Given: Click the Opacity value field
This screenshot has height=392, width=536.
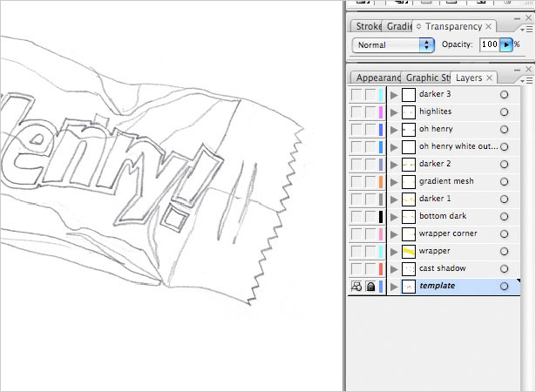Looking at the screenshot, I should click(x=489, y=44).
